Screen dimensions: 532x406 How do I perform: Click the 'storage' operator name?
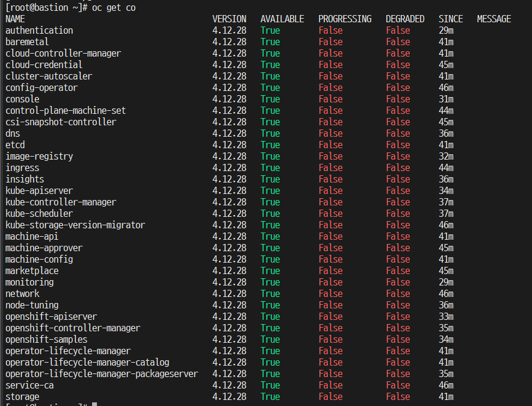[x=22, y=396]
